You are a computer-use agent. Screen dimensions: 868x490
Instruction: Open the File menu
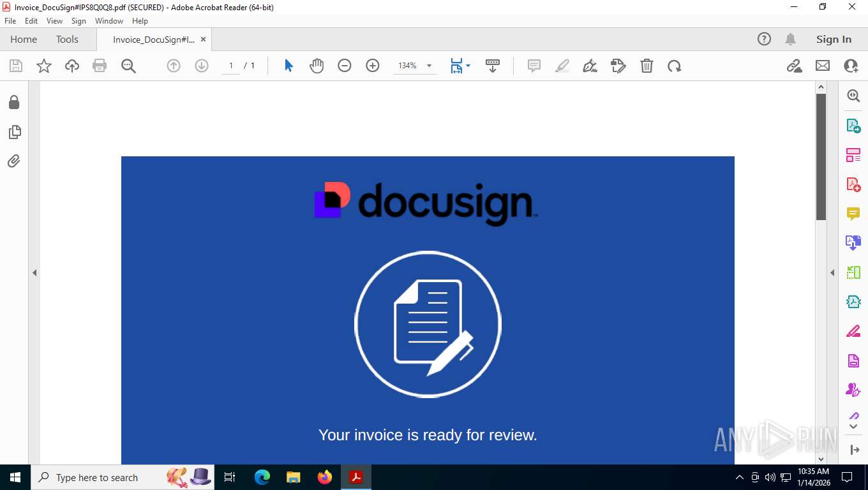point(10,21)
